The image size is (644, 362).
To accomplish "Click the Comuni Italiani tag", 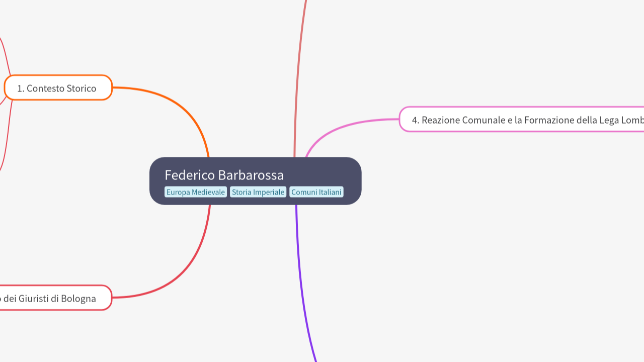I will (316, 192).
